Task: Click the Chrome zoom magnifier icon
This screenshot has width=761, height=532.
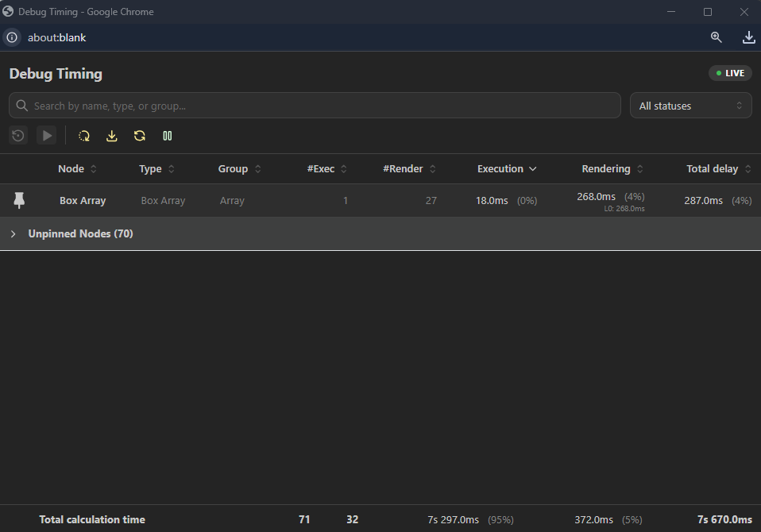Action: point(717,37)
